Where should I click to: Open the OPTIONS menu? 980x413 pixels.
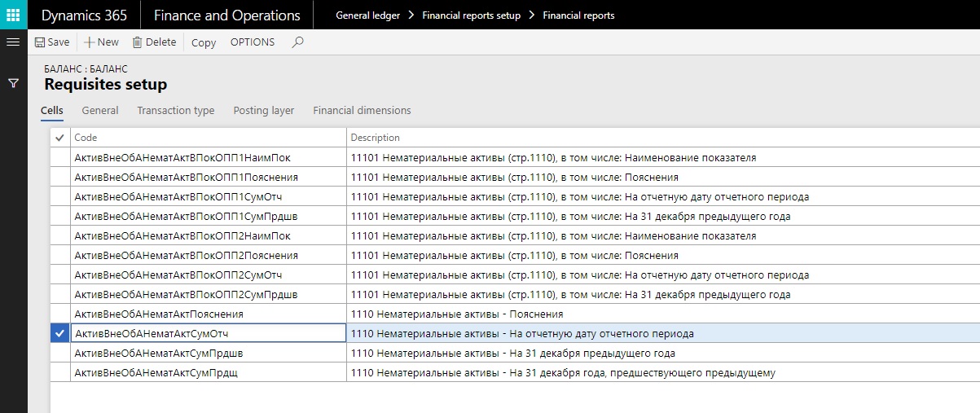coord(253,42)
